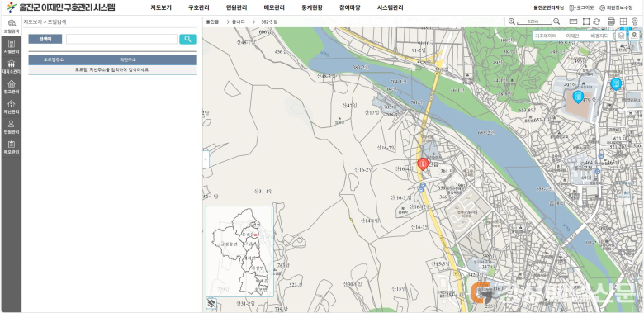Select the 창고관리 warehouse icon
Viewport: 644px width, 313px height.
pyautogui.click(x=12, y=87)
